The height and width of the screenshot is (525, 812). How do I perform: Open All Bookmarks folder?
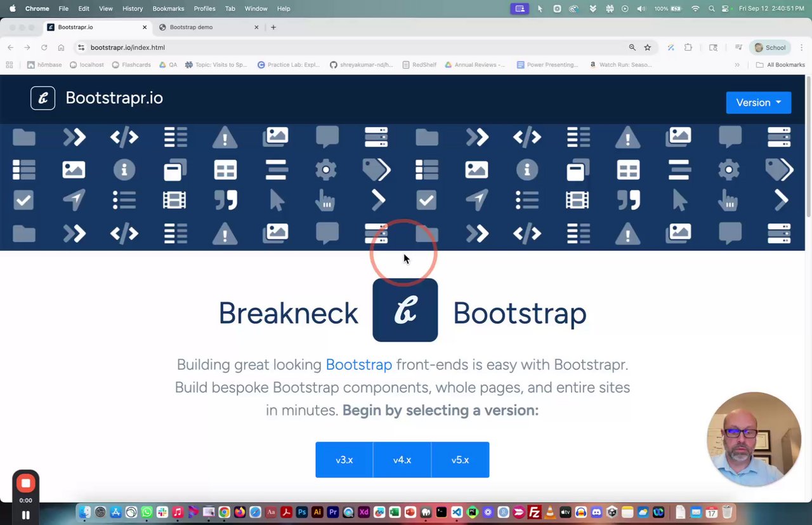click(780, 65)
